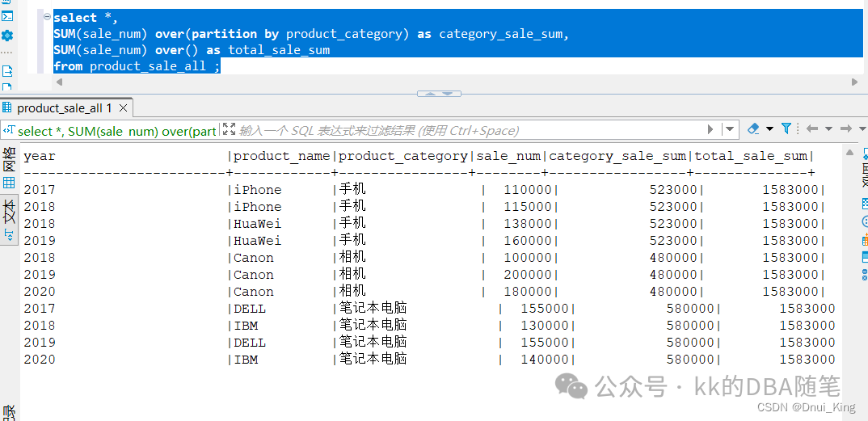Click the forward navigation arrow

pos(846,129)
